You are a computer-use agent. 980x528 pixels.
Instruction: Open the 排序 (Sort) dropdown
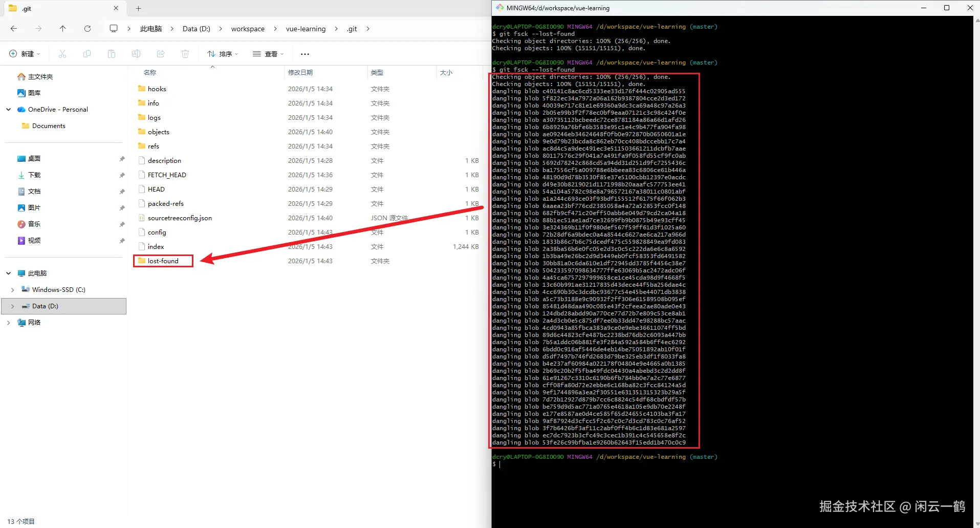pyautogui.click(x=223, y=54)
